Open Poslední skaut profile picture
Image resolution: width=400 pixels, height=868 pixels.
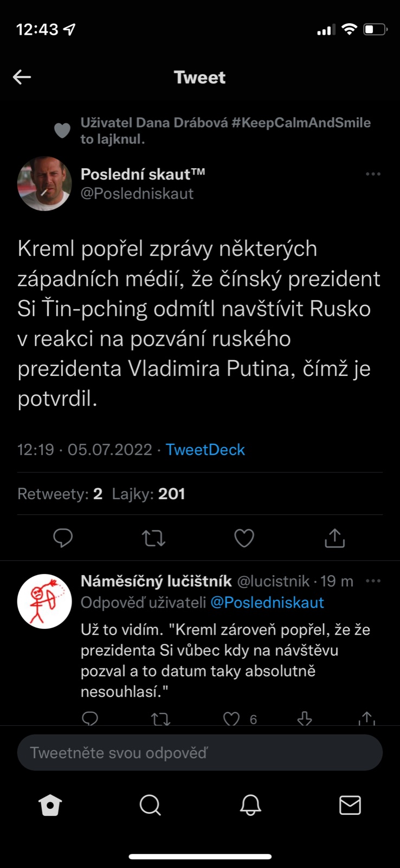[x=44, y=184]
